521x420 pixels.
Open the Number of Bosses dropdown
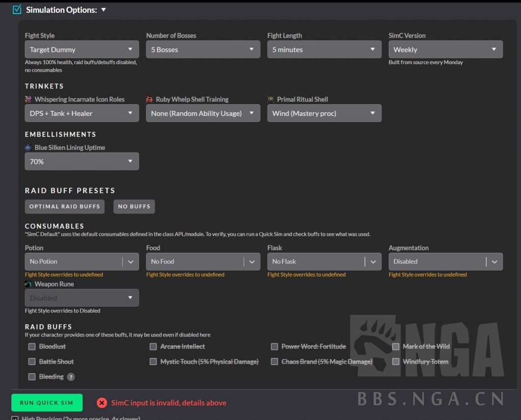(x=202, y=49)
